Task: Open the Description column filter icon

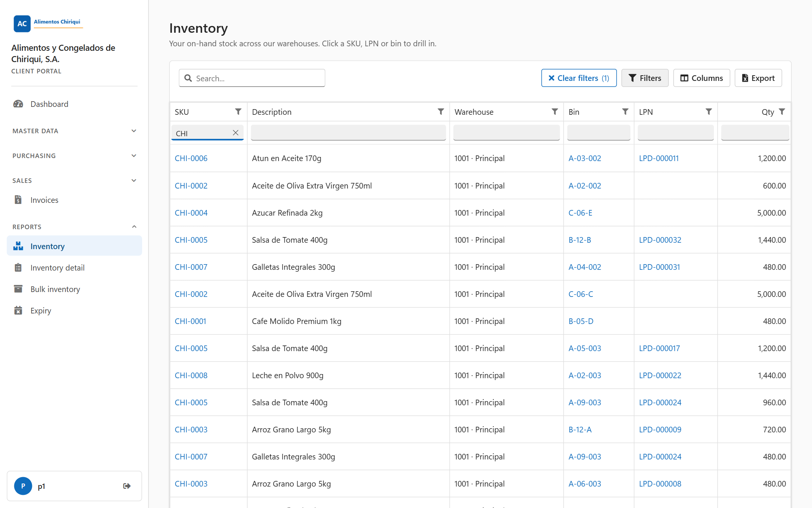Action: (441, 112)
